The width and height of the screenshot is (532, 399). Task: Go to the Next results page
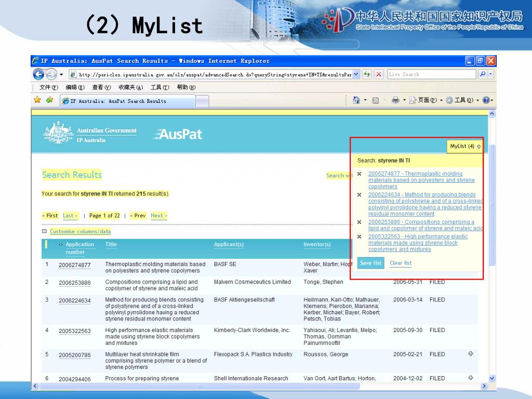(159, 216)
